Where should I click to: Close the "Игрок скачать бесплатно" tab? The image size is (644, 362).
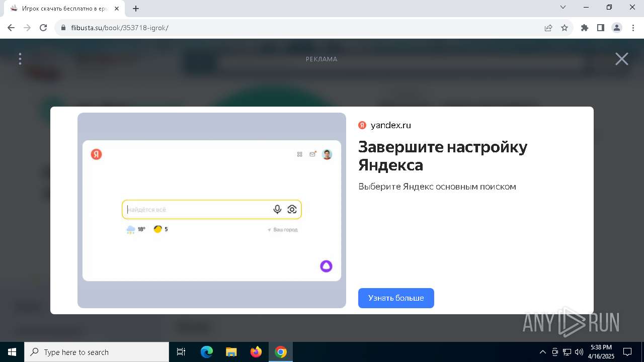click(x=117, y=9)
